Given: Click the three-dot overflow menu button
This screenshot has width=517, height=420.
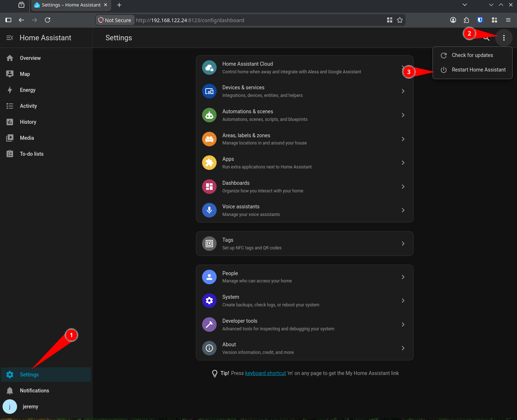Looking at the screenshot, I should tap(504, 38).
